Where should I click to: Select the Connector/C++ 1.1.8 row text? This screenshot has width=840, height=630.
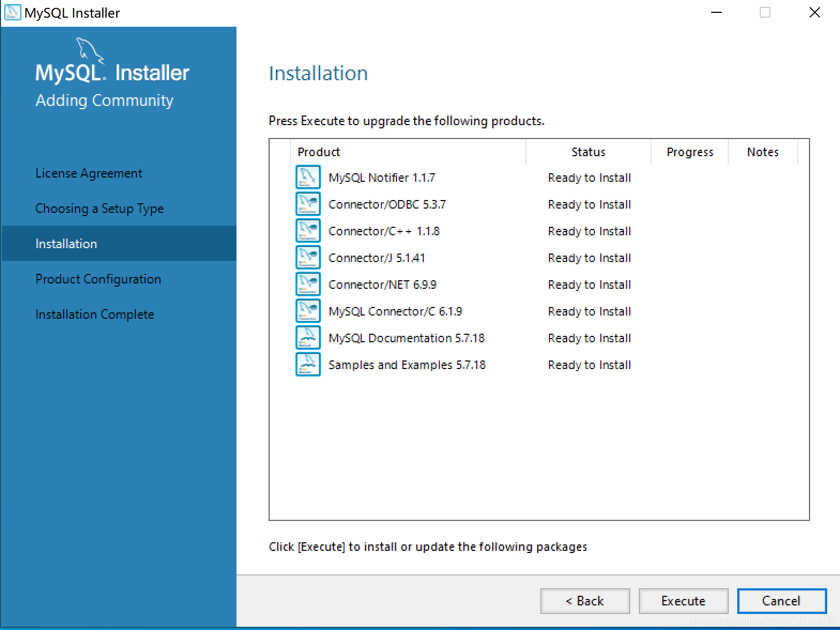(384, 231)
